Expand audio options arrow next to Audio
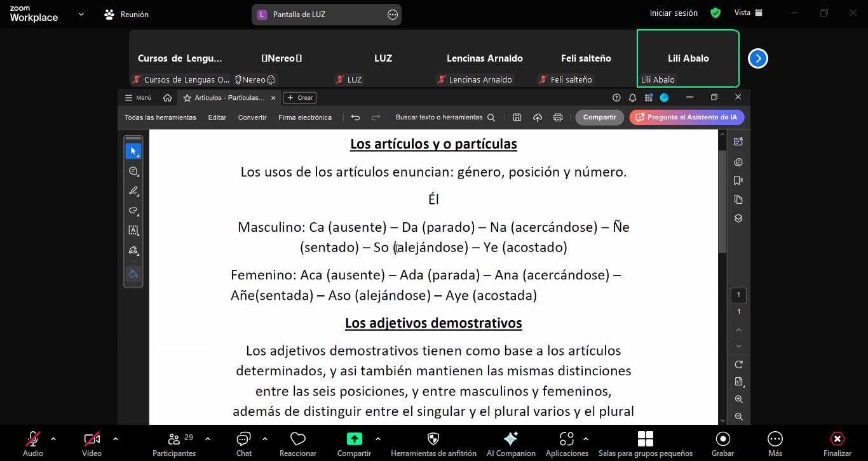Viewport: 868px width, 461px height. point(53,439)
